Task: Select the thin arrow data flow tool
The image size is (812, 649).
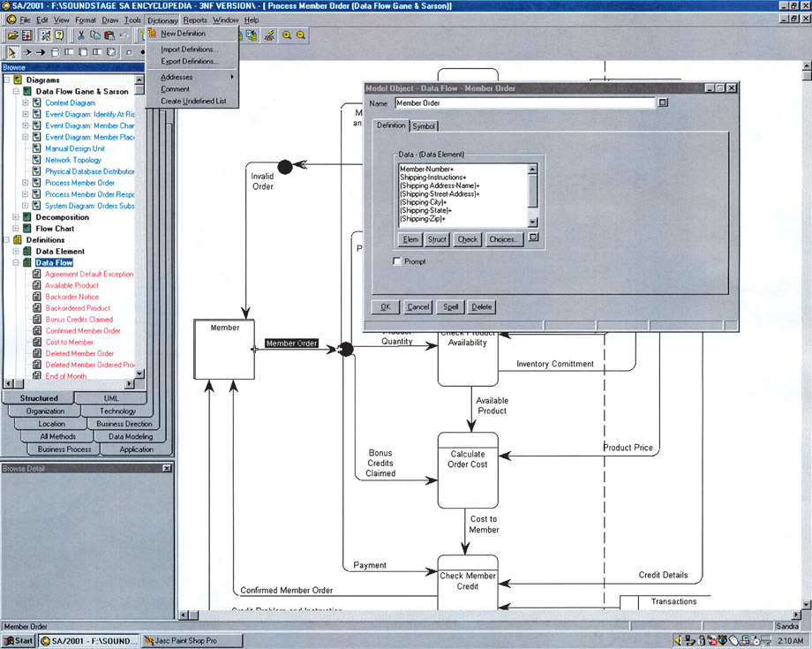Action: pyautogui.click(x=27, y=52)
